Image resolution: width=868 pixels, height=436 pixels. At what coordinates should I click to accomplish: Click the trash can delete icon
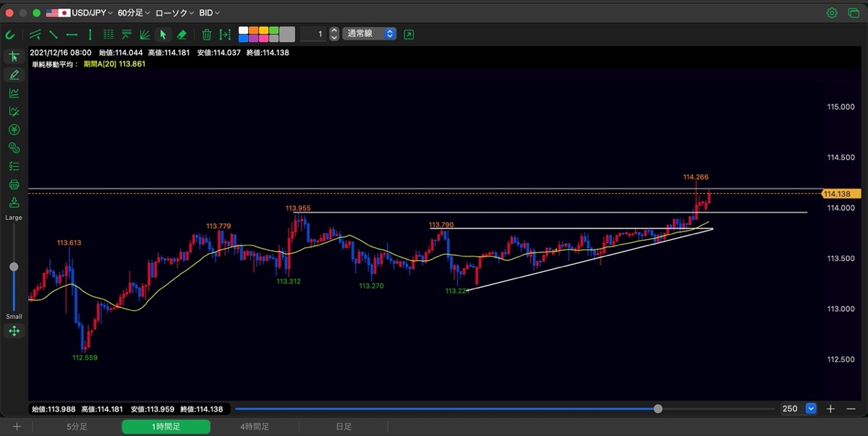pyautogui.click(x=207, y=34)
